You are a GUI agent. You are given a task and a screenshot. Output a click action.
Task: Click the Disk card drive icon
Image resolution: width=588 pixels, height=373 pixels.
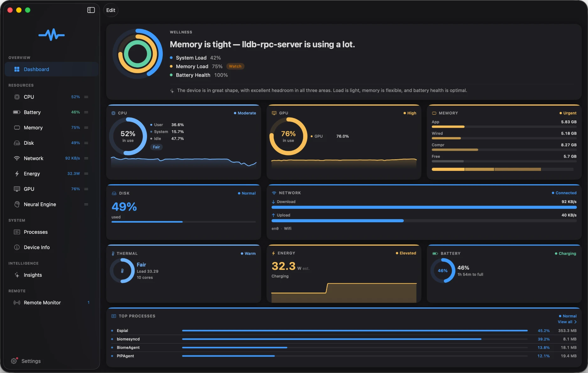[x=114, y=193]
